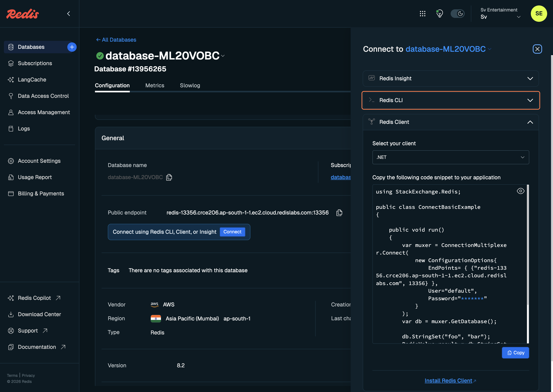This screenshot has height=392, width=553.
Task: Switch to the Slowlog tab
Action: (190, 85)
